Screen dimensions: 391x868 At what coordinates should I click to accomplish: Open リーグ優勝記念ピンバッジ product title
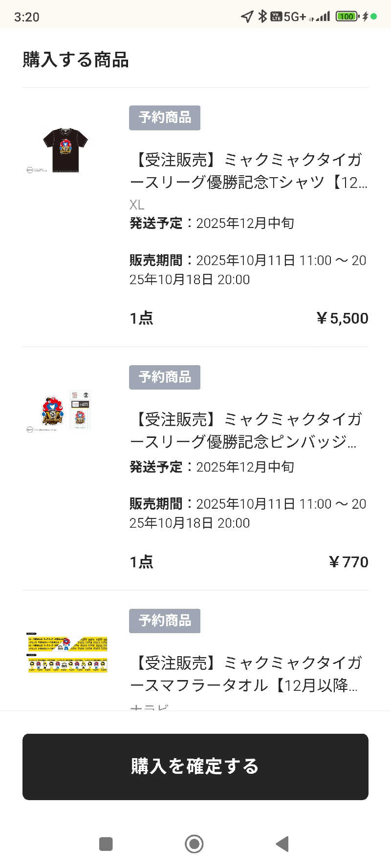coord(248,431)
